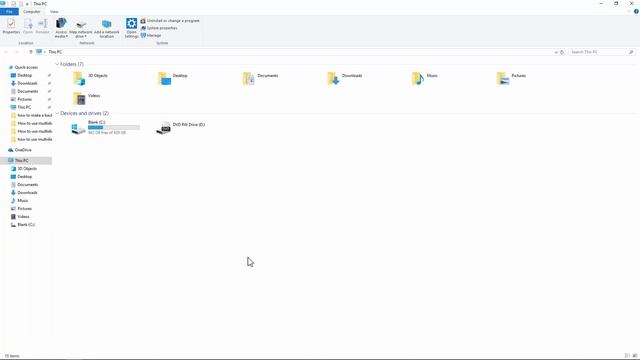Open the Quick Access Toolbar customize dropdown

[27, 4]
